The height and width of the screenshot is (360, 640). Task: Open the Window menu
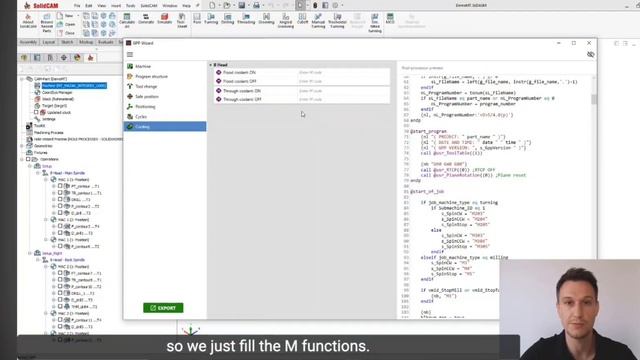(x=170, y=6)
